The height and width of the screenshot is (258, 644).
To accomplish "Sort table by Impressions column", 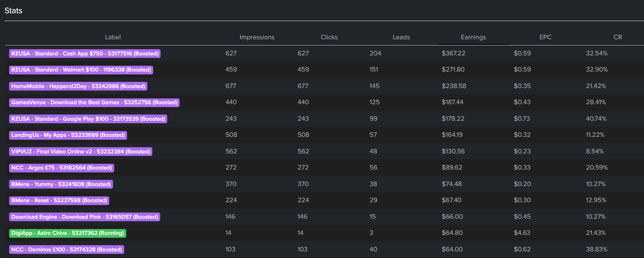I will [x=257, y=37].
